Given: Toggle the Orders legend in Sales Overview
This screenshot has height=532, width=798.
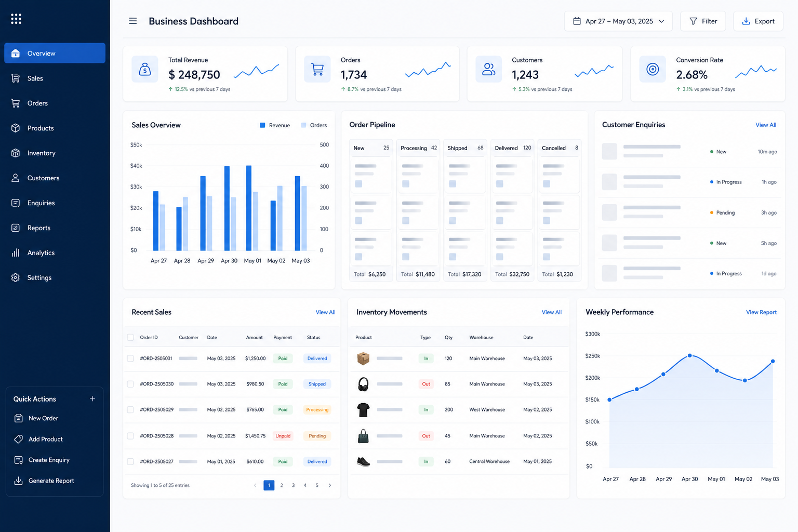Looking at the screenshot, I should coord(314,125).
